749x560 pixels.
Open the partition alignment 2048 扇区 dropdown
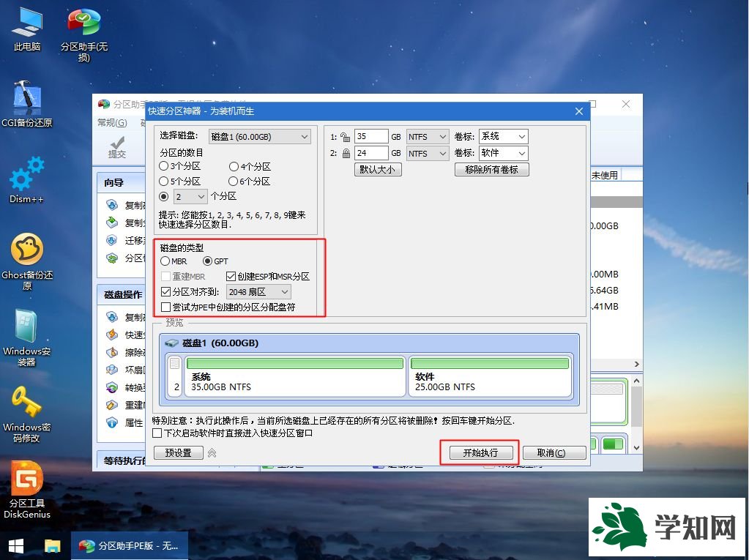coord(258,291)
